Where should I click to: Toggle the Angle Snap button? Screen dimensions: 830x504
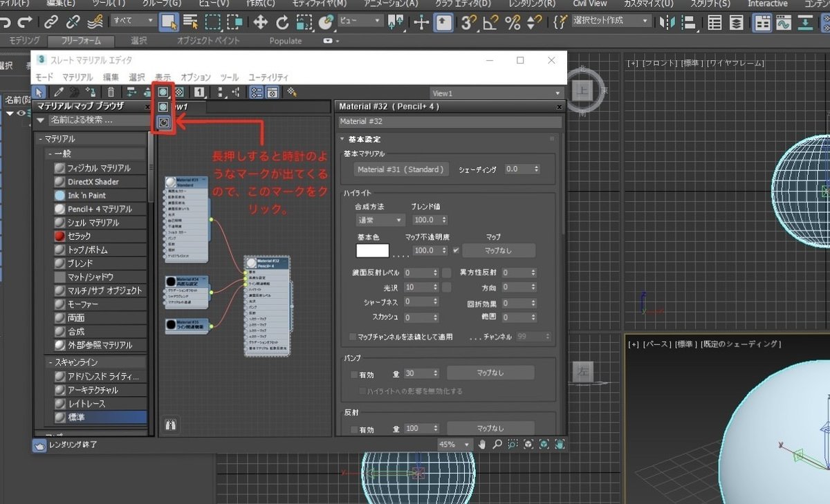point(491,22)
